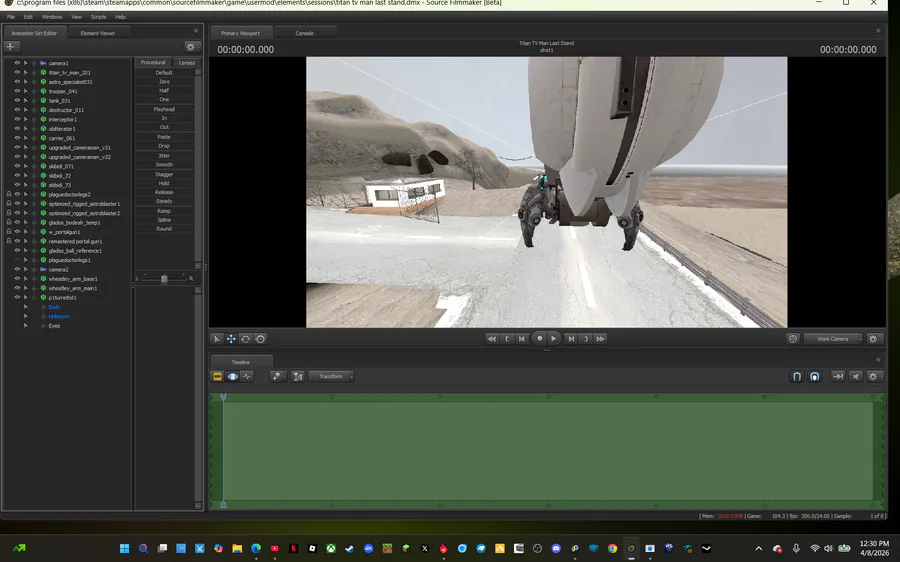This screenshot has height=562, width=900.
Task: Toggle the second snap magnet (frame snap) in timeline
Action: pos(814,377)
